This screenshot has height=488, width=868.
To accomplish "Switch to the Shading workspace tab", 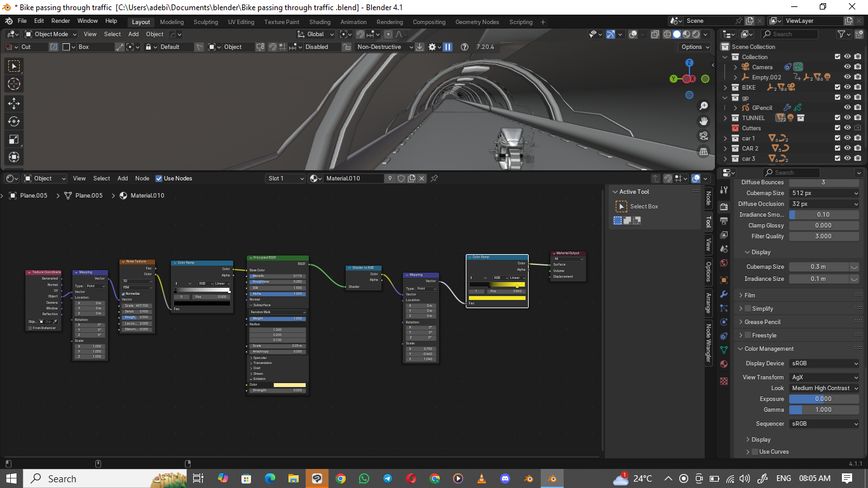I will pos(320,22).
